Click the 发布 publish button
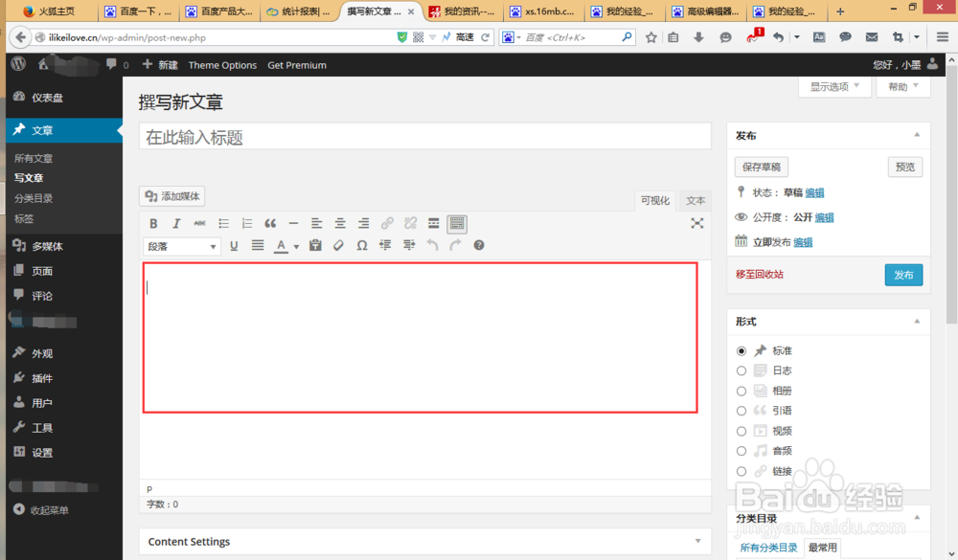 click(x=902, y=274)
